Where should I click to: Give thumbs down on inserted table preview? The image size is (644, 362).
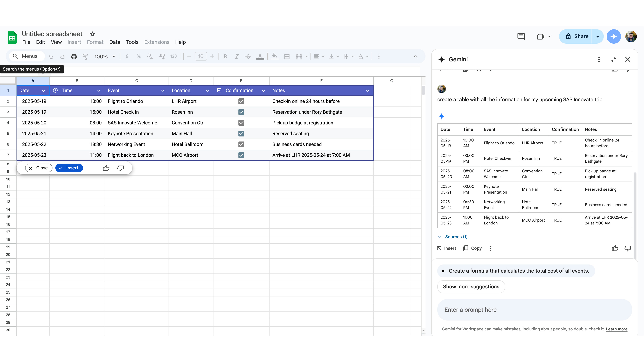121,168
